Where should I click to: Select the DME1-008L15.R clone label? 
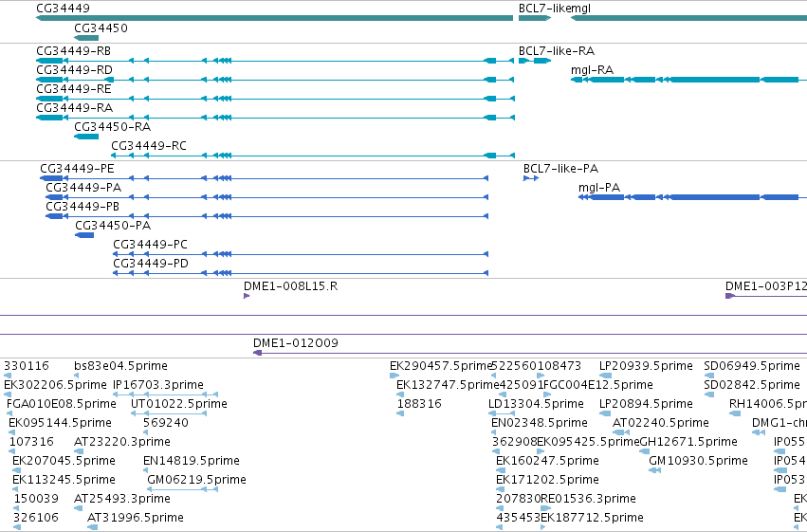coord(291,286)
